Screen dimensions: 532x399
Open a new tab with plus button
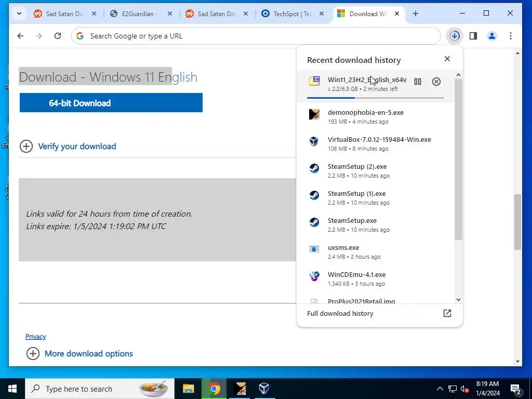pos(416,14)
